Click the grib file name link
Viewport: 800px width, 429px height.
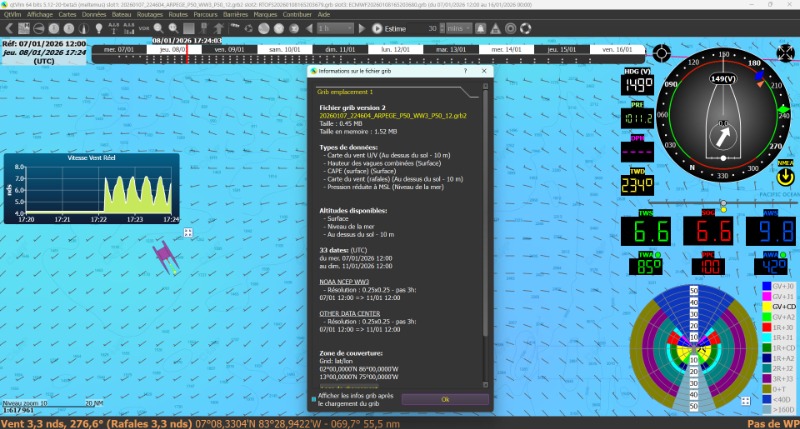[391, 116]
